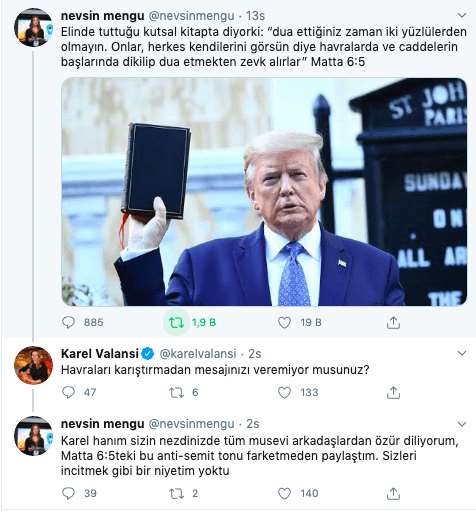The height and width of the screenshot is (524, 476).
Task: Reply to Karel Valansi's tweet
Action: [x=69, y=392]
